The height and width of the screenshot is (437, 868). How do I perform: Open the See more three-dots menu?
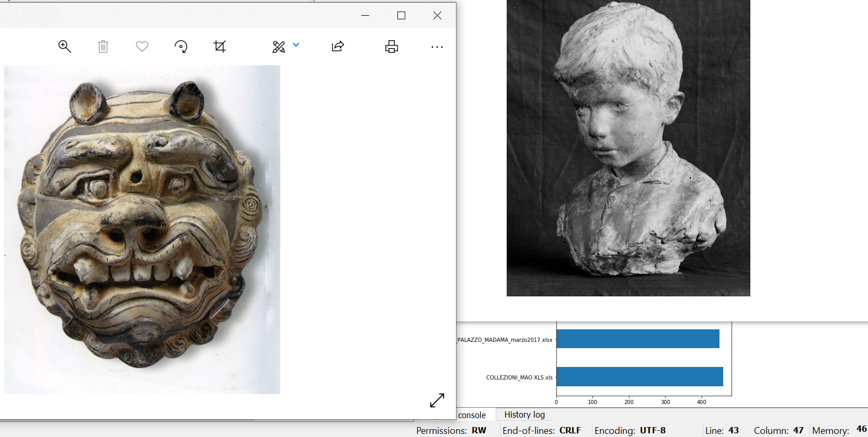tap(437, 47)
